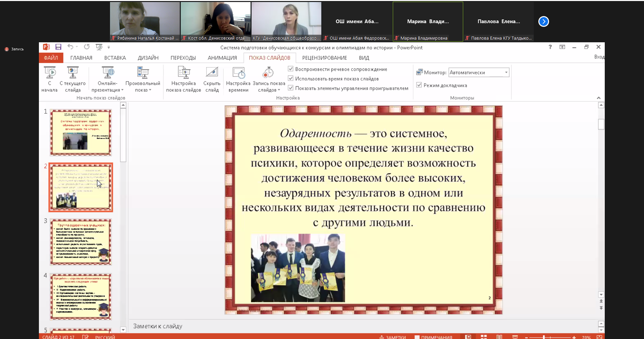Click spell check icon in status bar

point(85,337)
